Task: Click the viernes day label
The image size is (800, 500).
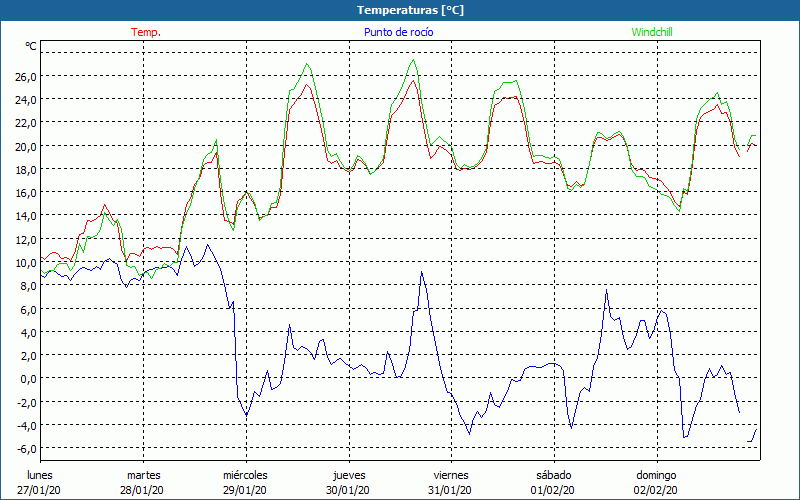Action: point(451,475)
